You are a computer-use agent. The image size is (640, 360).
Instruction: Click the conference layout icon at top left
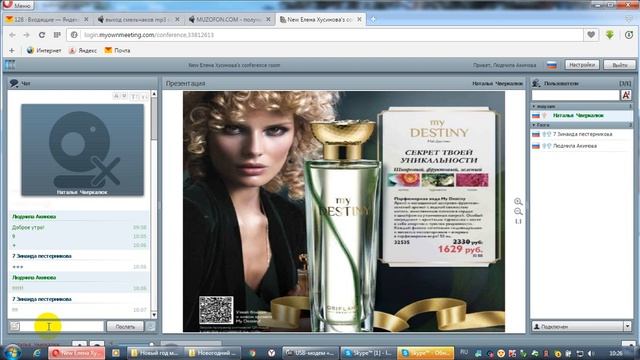[10, 64]
